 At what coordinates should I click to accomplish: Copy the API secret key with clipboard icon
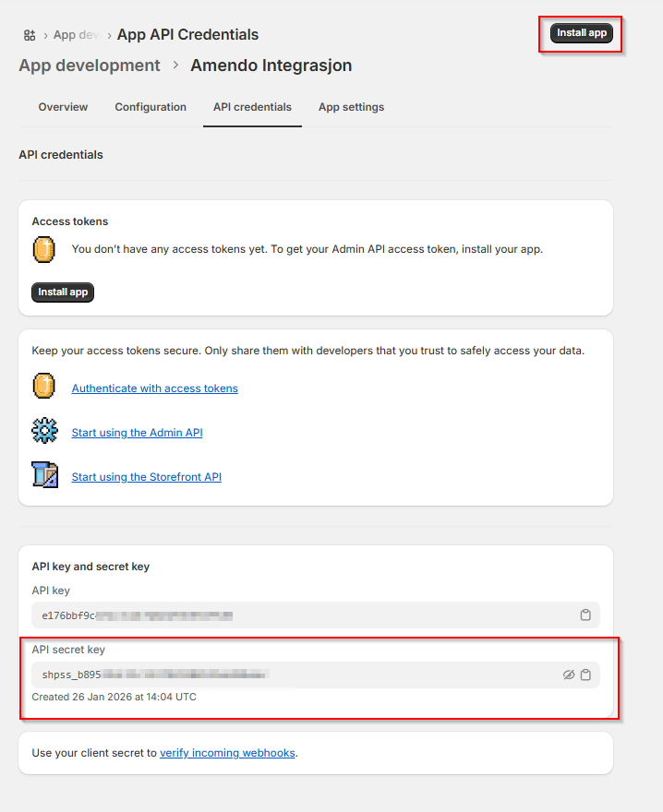[585, 675]
